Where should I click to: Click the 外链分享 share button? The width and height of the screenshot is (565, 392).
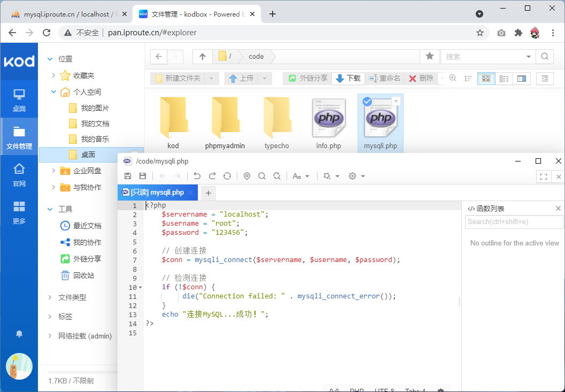click(x=308, y=78)
